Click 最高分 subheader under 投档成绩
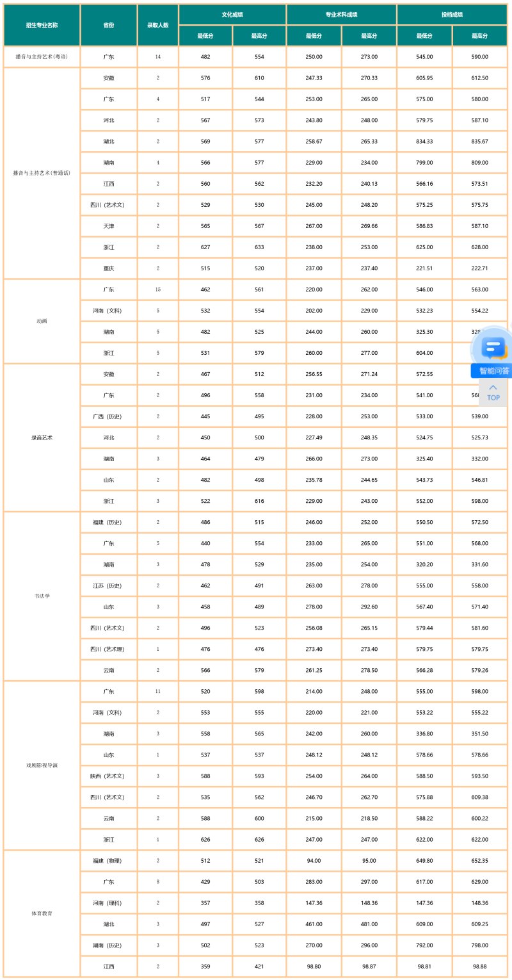 pyautogui.click(x=479, y=36)
